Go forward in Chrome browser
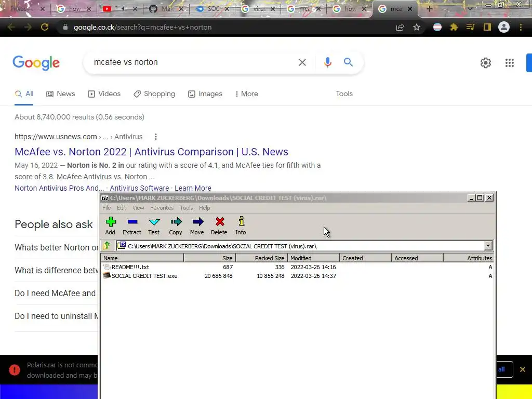This screenshot has height=399, width=532. point(28,27)
